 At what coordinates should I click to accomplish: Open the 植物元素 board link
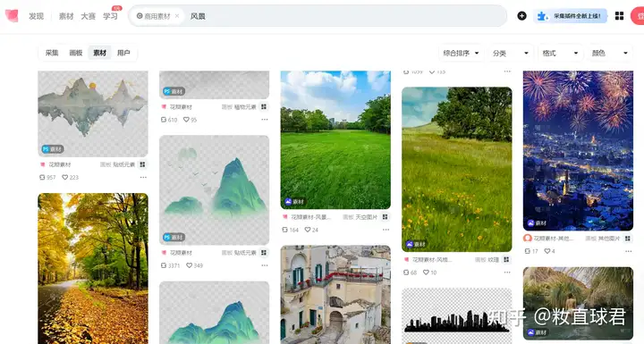pyautogui.click(x=245, y=106)
